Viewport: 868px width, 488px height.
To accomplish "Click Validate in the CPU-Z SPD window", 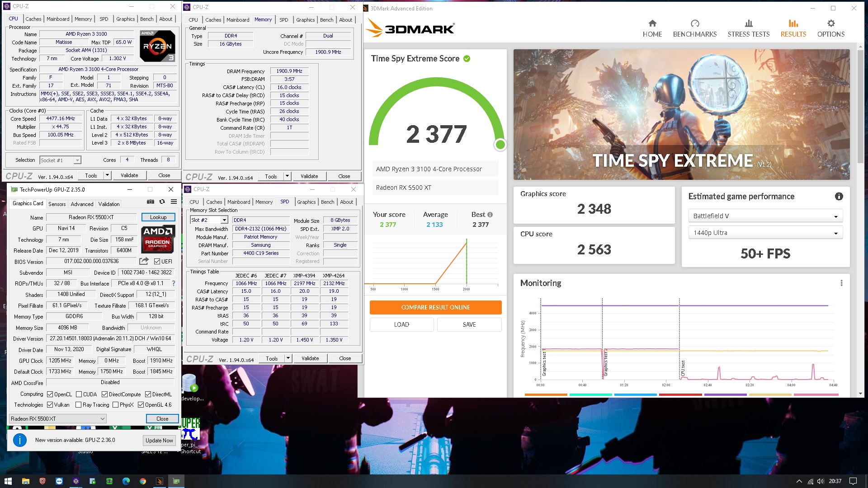I will pyautogui.click(x=310, y=358).
